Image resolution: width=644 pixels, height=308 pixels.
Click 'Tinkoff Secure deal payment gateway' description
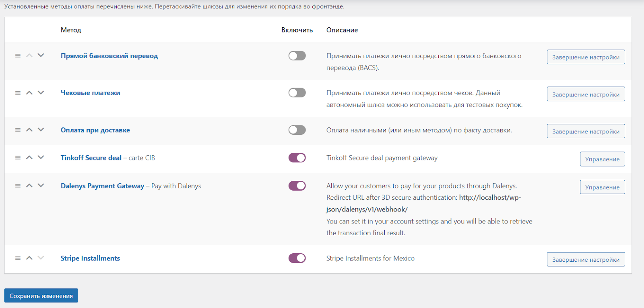point(382,158)
